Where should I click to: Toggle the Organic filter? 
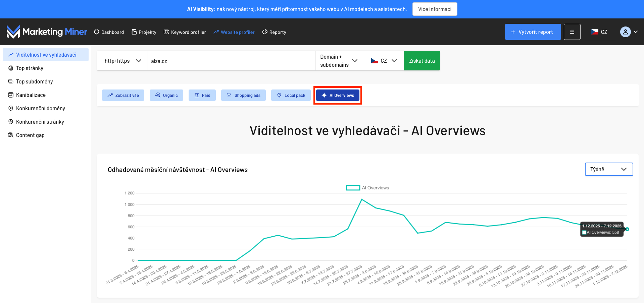pyautogui.click(x=166, y=95)
